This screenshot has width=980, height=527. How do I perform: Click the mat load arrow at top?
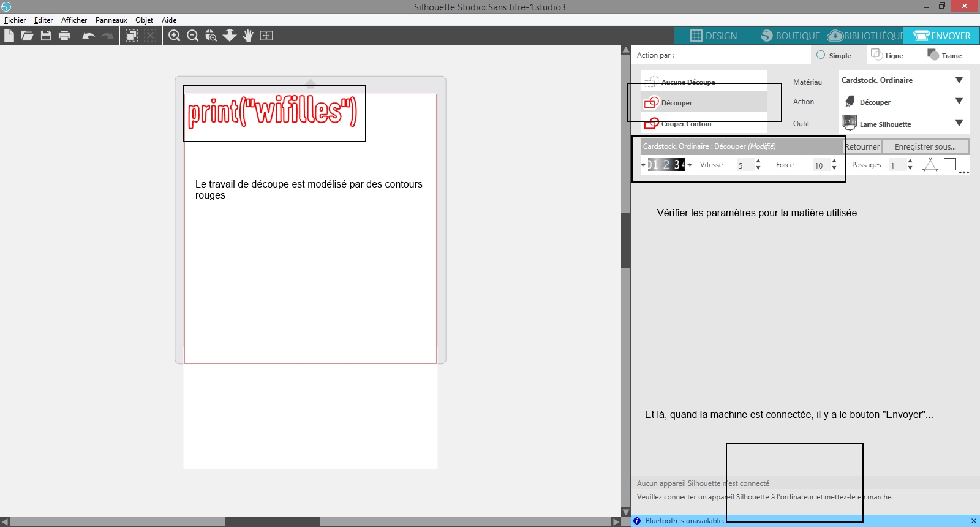(311, 83)
